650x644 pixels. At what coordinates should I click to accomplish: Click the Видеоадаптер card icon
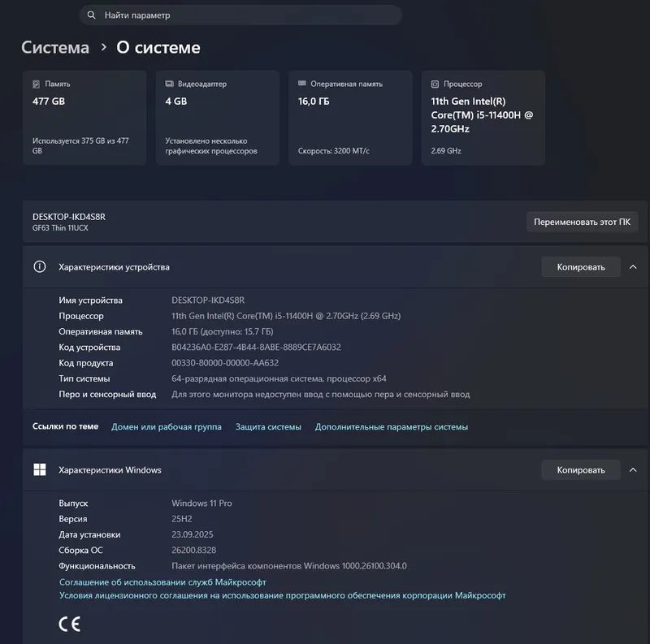pos(169,84)
